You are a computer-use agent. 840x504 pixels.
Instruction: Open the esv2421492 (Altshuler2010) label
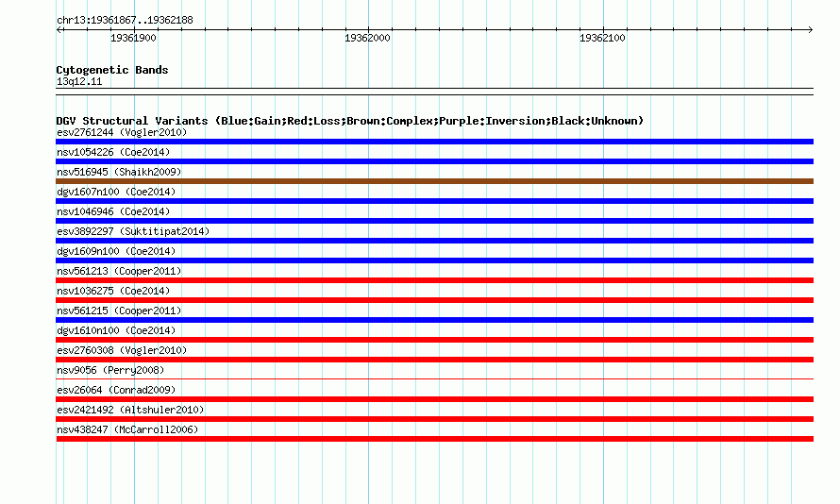pyautogui.click(x=130, y=410)
